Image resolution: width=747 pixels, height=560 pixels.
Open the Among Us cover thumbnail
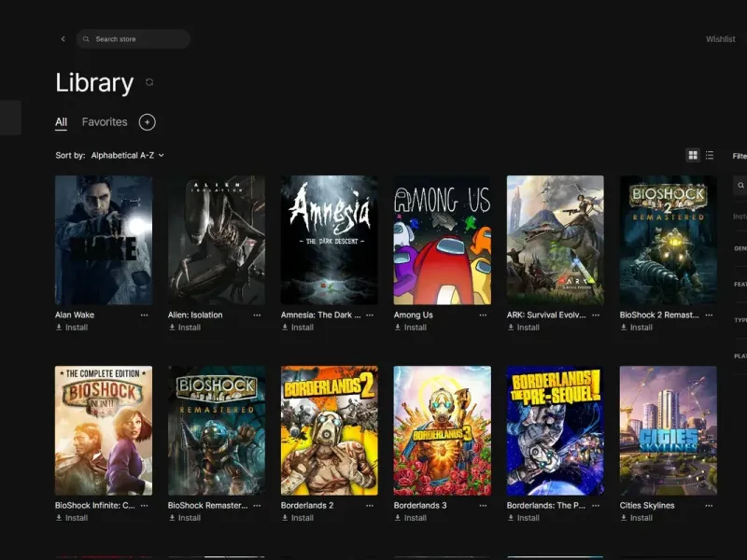[x=442, y=240]
